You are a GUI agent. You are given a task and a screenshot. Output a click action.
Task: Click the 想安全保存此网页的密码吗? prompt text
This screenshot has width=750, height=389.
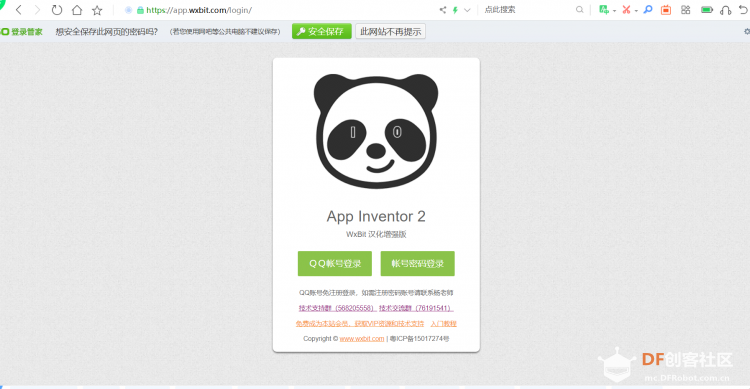point(107,32)
